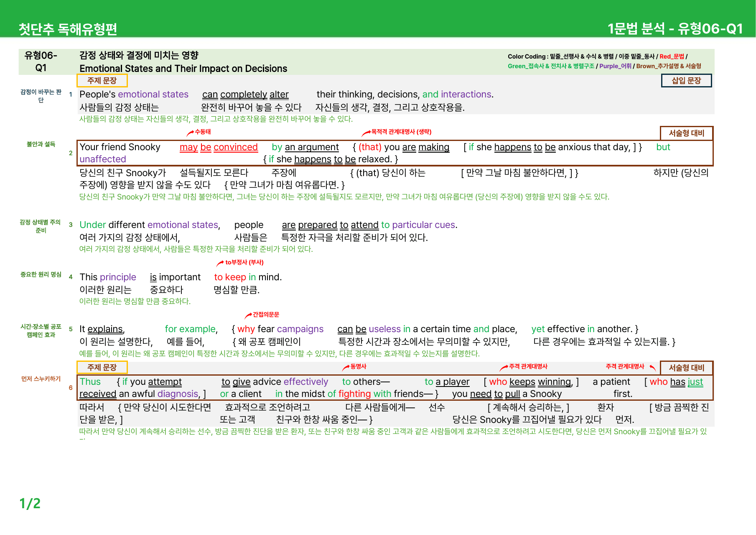Click the red annotation '수동태'
The height and width of the screenshot is (535, 756).
tap(203, 132)
